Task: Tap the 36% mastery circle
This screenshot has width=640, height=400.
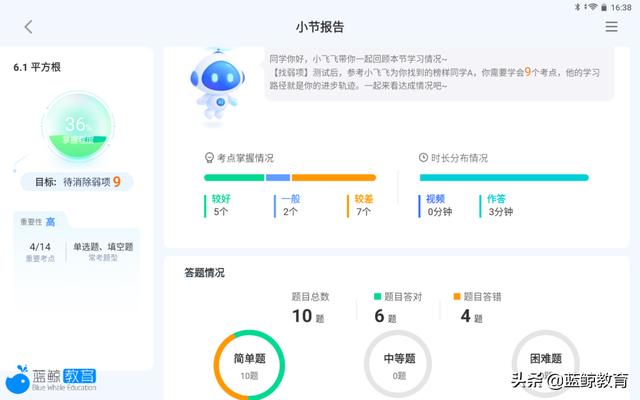Action: (78, 127)
